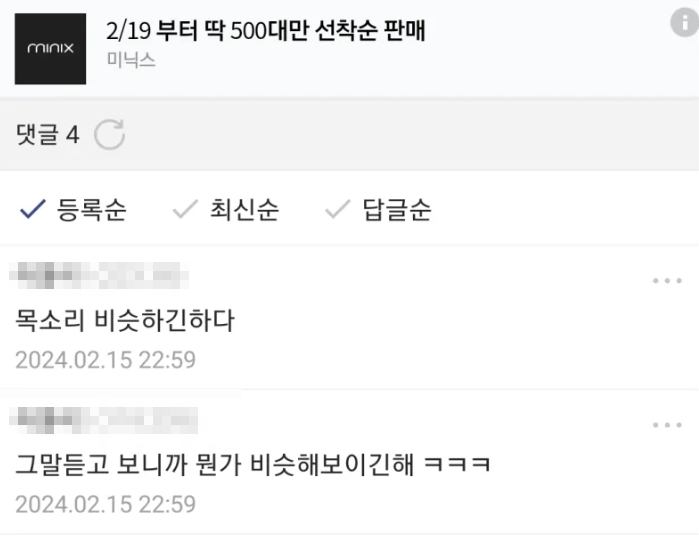This screenshot has height=548, width=699.
Task: Click the gray checkmark beside 답글순
Action: click(x=337, y=209)
